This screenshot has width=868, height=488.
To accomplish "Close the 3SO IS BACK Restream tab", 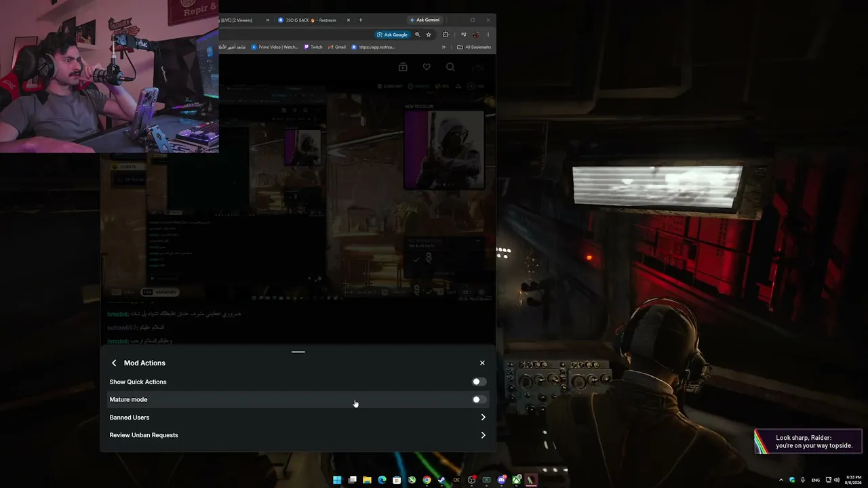I will (349, 20).
